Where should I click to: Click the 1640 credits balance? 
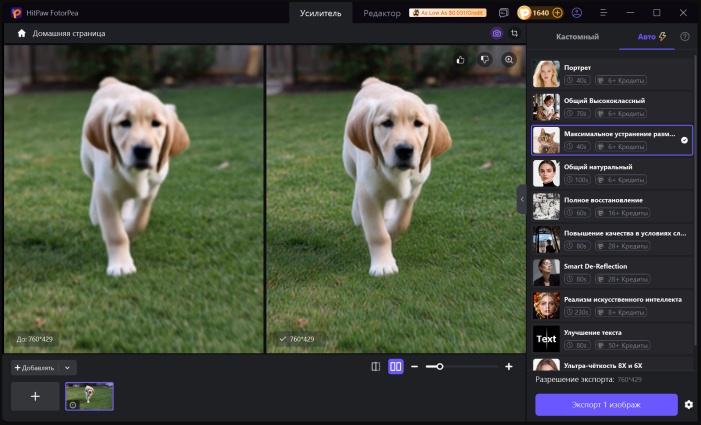[541, 13]
